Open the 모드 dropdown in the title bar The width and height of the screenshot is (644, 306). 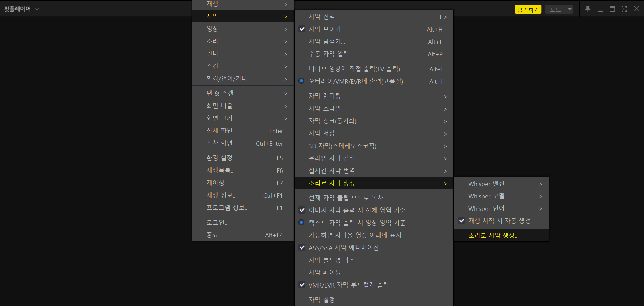coord(559,9)
